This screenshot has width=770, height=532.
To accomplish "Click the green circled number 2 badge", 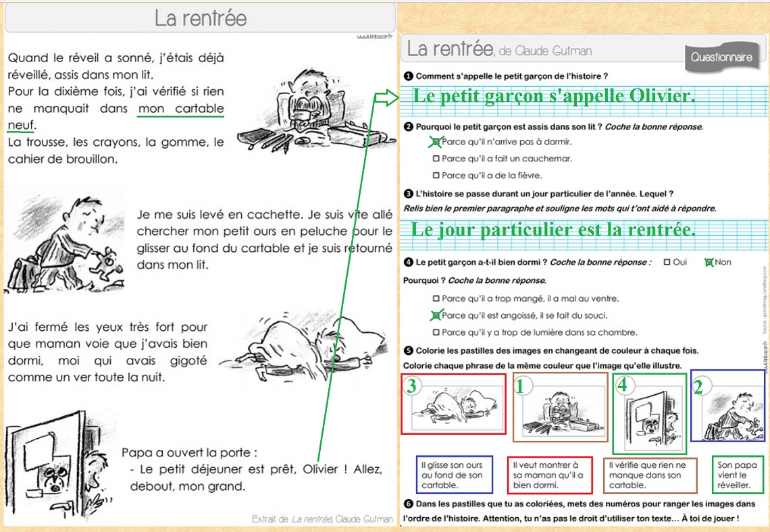I will point(700,385).
